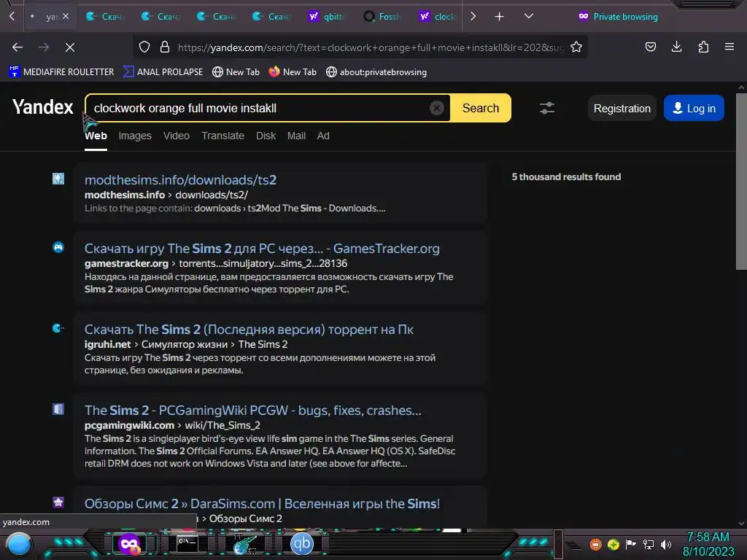Open a new browser tab with the plus icon
This screenshot has height=560, width=747.
tap(499, 17)
